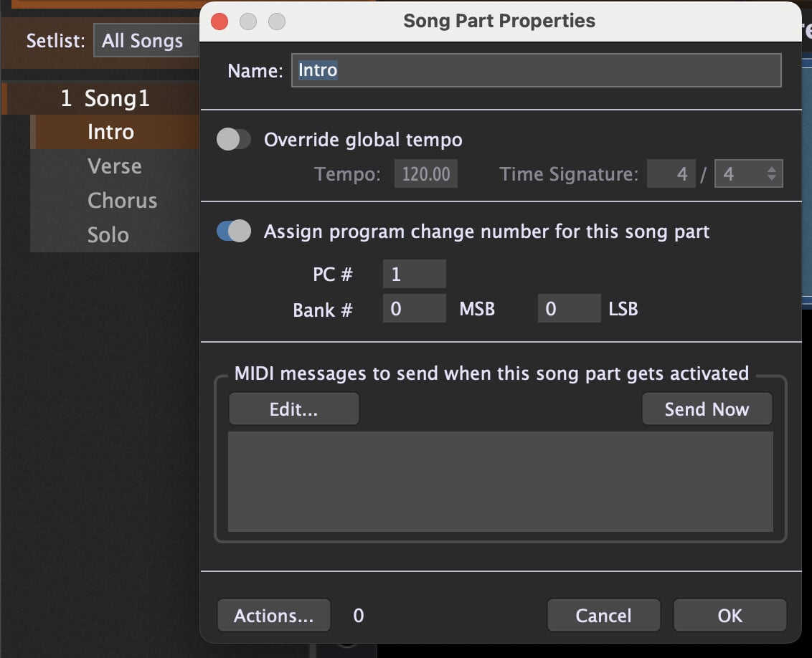
Task: Close dialog using red window button
Action: coord(219,22)
